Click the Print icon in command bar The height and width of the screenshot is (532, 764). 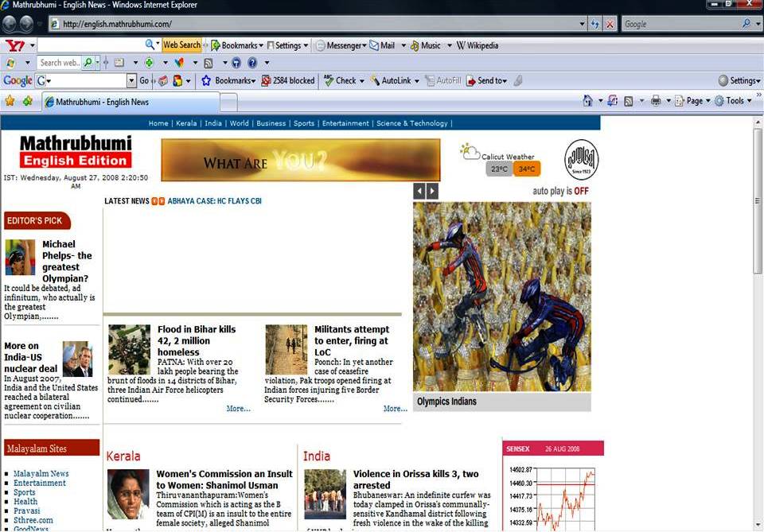point(655,101)
